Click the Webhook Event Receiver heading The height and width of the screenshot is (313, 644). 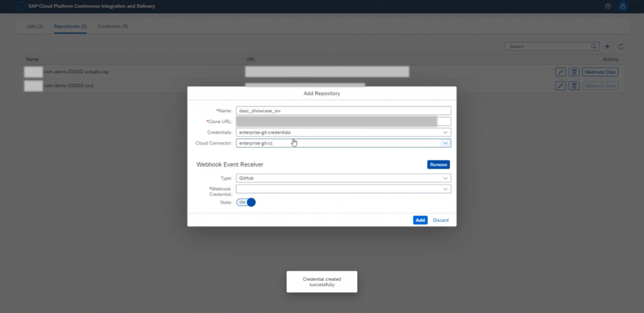pyautogui.click(x=230, y=164)
